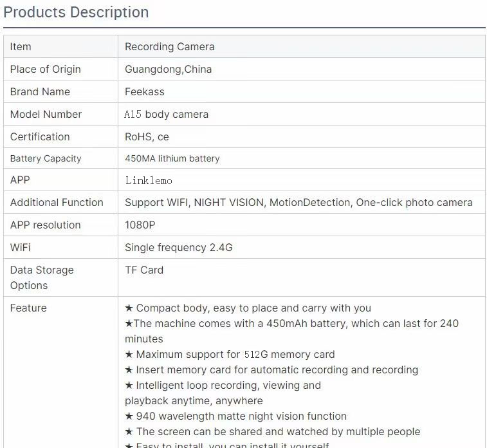The width and height of the screenshot is (487, 448).
Task: Click the 'Linklemo' app name
Action: click(x=149, y=180)
